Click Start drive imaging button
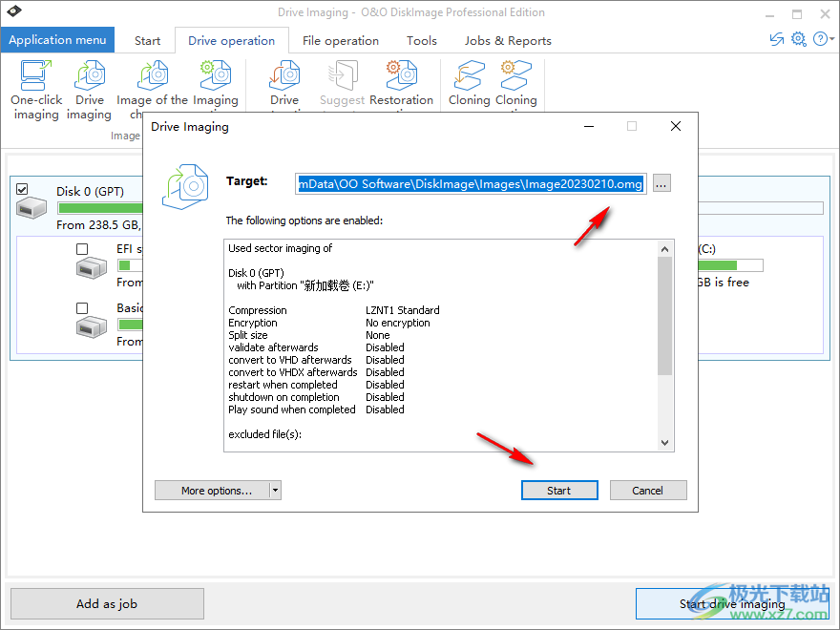840x630 pixels. (732, 603)
